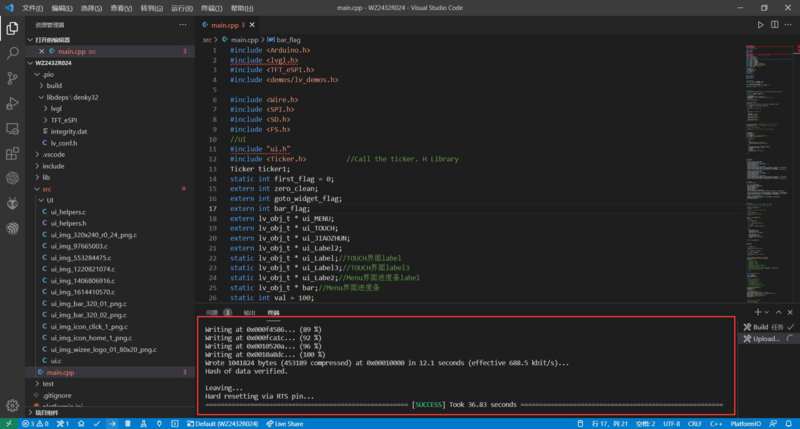Screen dimensions: 800x429
Task: Switch to the Output panel tab
Action: pos(249,312)
